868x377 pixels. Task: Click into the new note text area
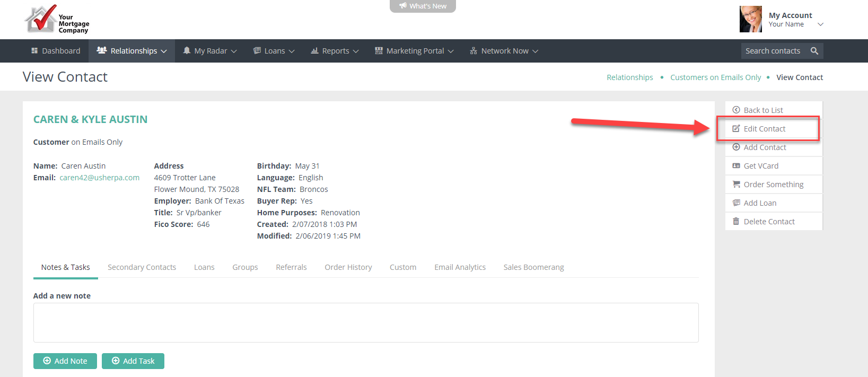click(366, 322)
